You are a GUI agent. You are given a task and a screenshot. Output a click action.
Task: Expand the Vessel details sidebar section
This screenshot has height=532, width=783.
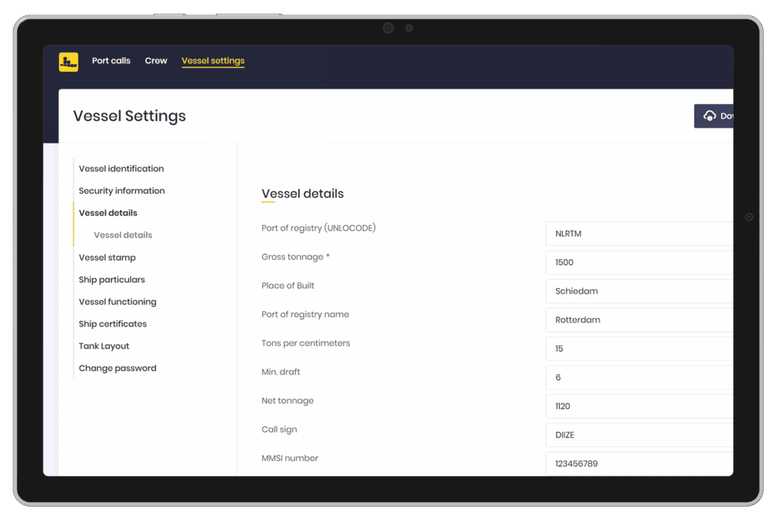tap(108, 213)
